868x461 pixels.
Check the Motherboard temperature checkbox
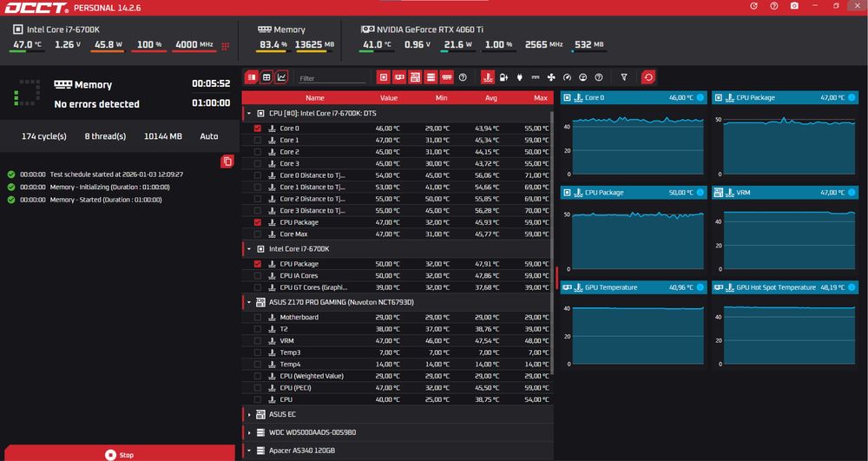pyautogui.click(x=258, y=317)
